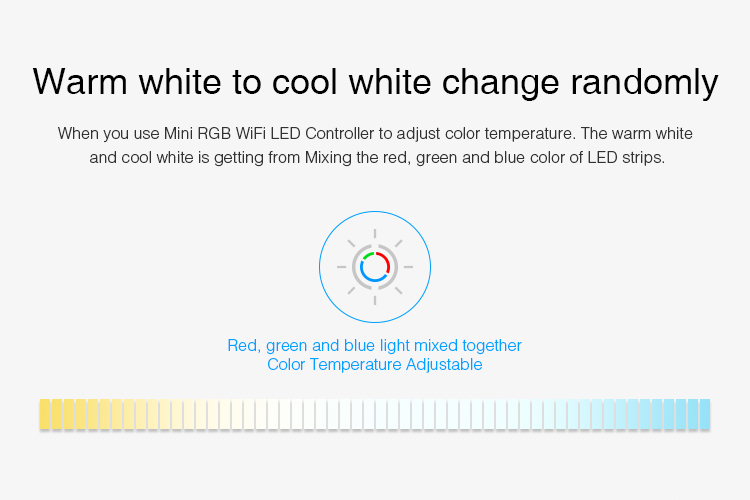This screenshot has height=500, width=750.
Task: Click the red arc in the ring
Action: (x=384, y=261)
